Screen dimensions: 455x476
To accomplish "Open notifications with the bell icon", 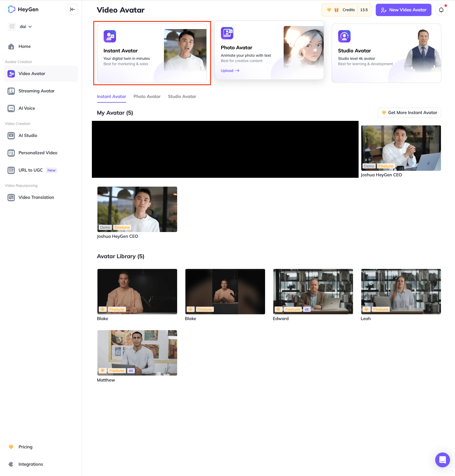I will (x=441, y=10).
